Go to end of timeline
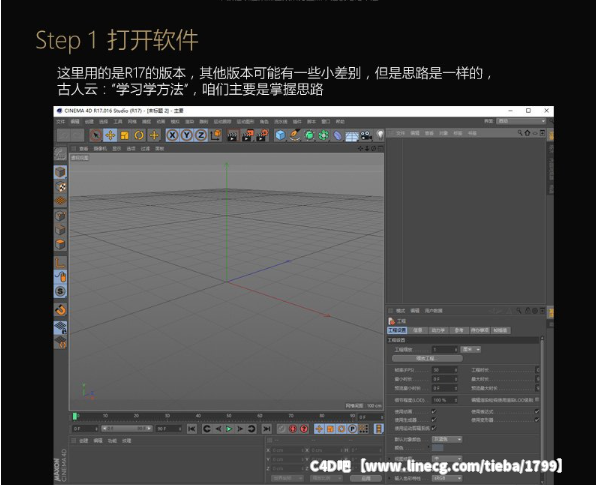Viewport: 596px width, 485px height. tap(267, 429)
